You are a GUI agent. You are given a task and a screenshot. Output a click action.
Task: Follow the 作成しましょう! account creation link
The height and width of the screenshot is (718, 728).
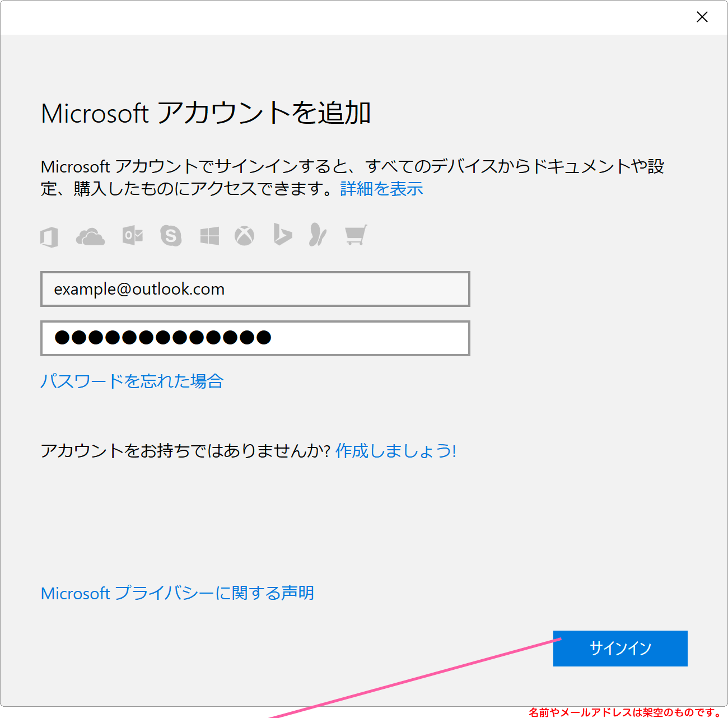pos(396,450)
